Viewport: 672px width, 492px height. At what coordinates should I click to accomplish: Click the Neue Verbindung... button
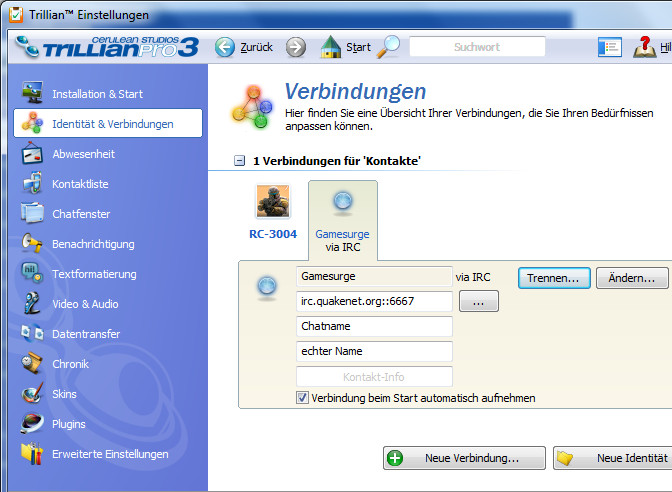coord(464,458)
